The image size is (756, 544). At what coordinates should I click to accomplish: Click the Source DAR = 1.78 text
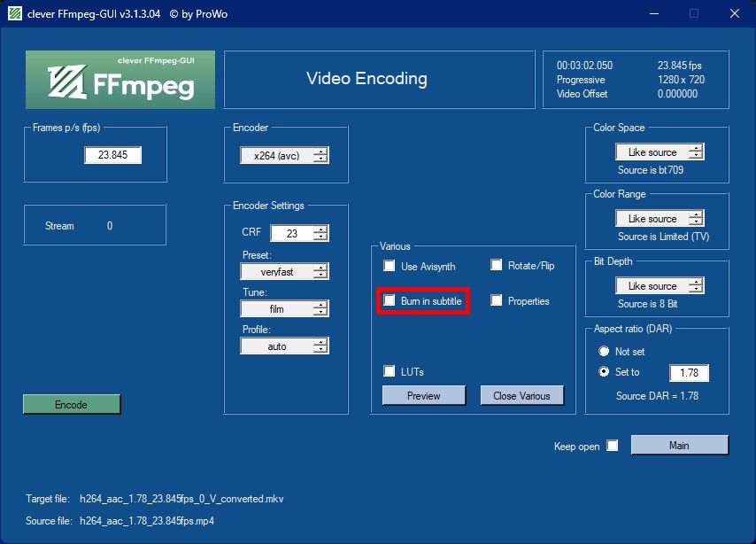(657, 396)
